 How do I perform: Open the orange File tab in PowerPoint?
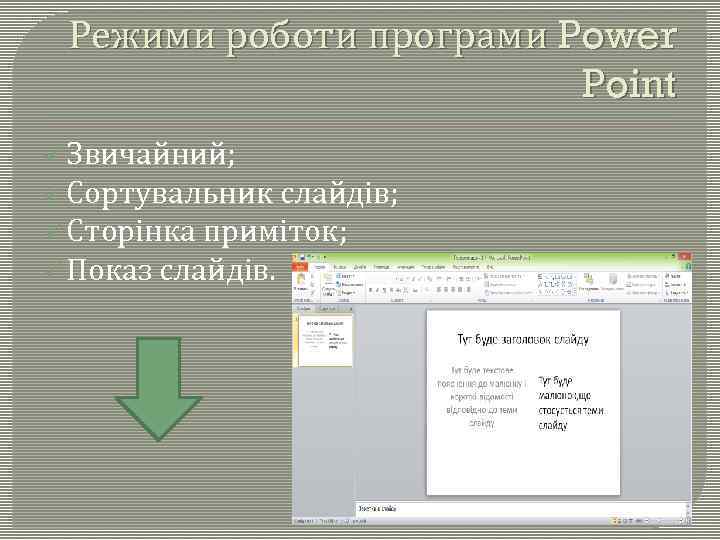300,267
